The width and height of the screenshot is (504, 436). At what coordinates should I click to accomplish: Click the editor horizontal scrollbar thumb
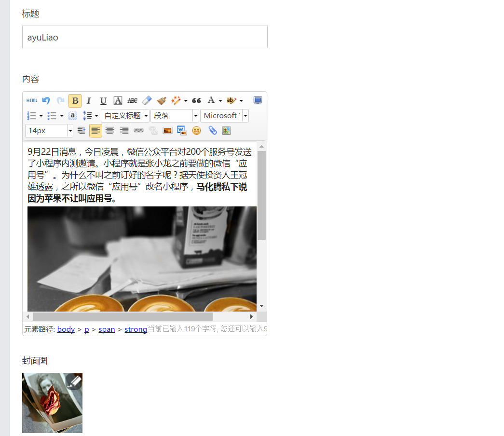coord(123,317)
